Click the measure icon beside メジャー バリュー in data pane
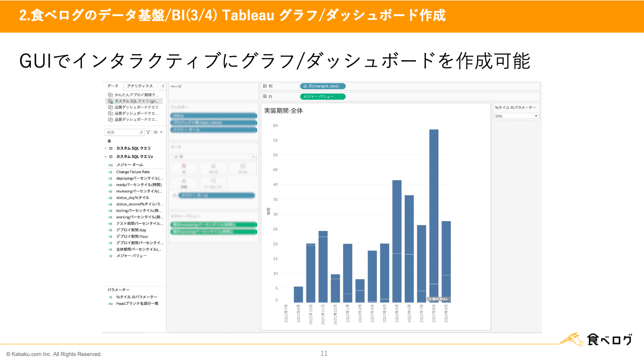Screen dimensions: 644x362 pos(110,256)
